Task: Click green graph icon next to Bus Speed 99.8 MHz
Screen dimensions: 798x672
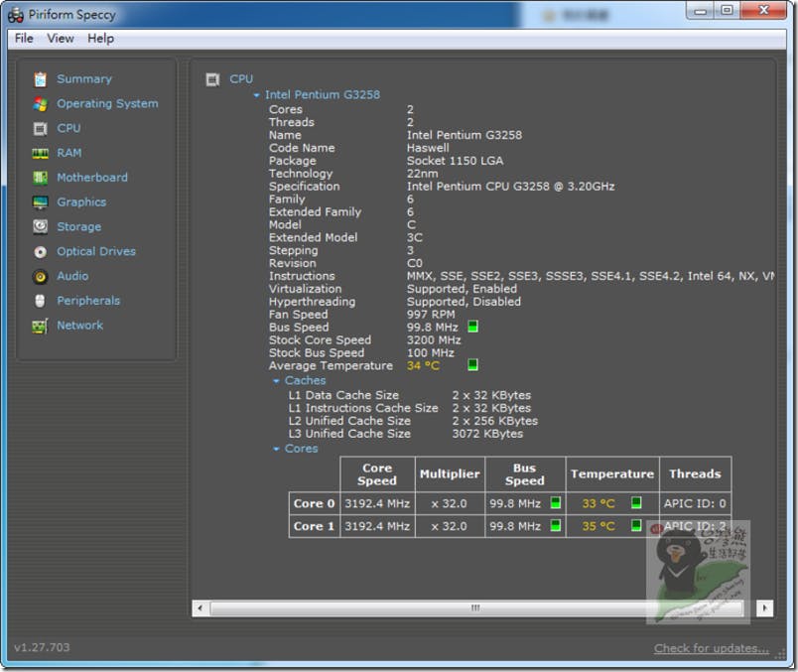Action: pyautogui.click(x=472, y=327)
